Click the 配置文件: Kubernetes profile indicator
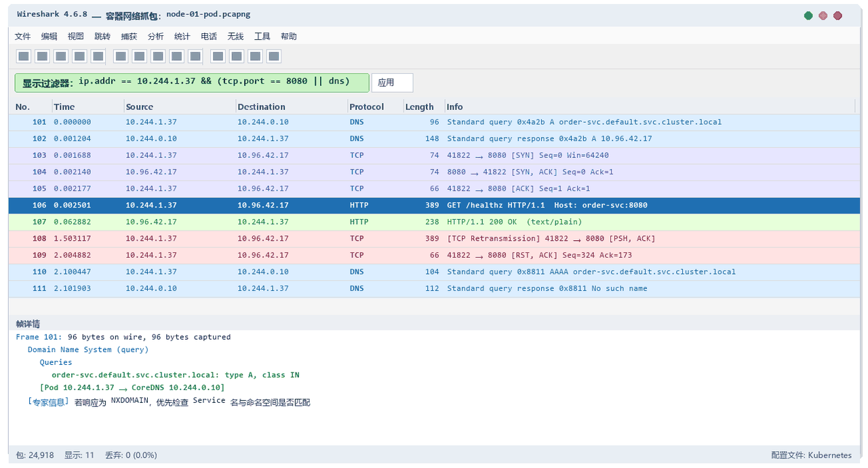Viewport: 868px width, 468px height. point(811,455)
